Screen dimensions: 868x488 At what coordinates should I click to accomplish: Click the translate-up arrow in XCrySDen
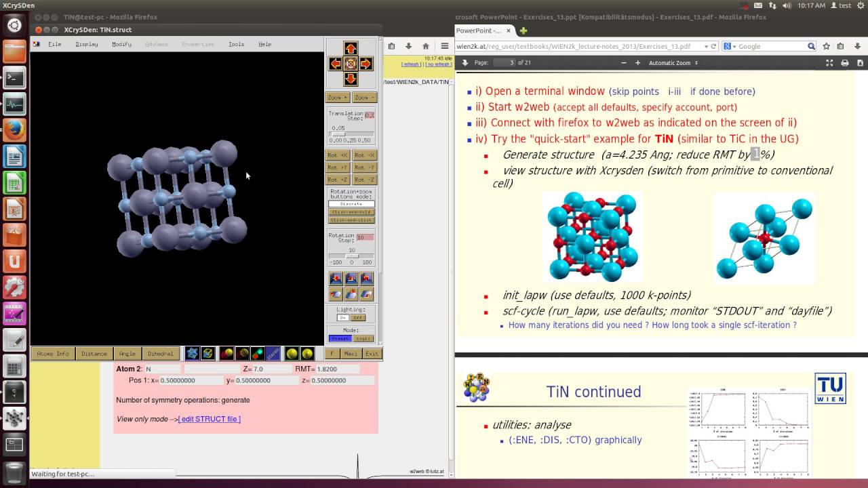351,48
